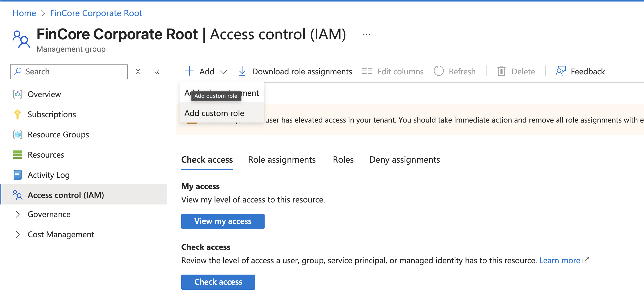This screenshot has width=644, height=295.
Task: Open the Roles tab
Action: [343, 160]
